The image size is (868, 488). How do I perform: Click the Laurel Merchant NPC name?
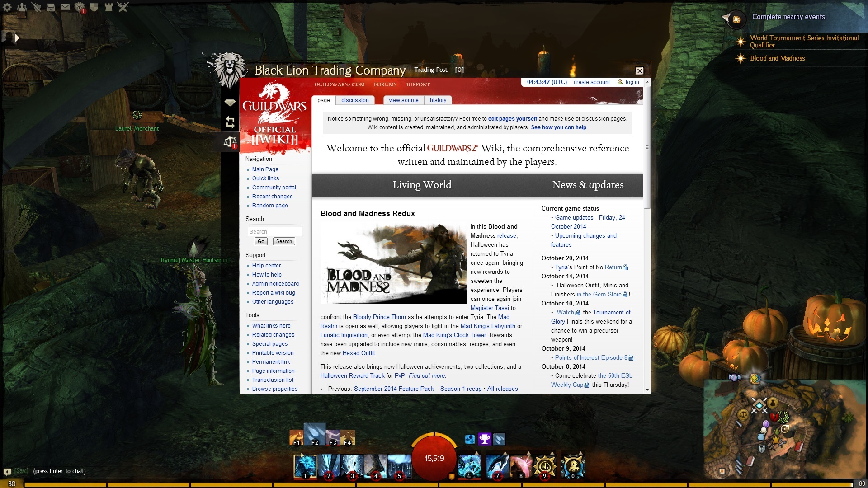(x=137, y=129)
